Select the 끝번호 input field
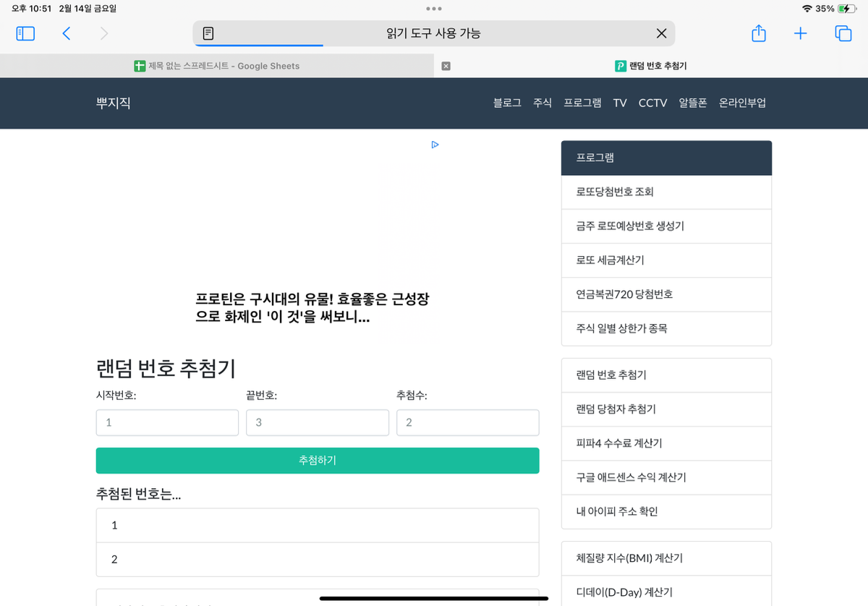Viewport: 868px width, 606px height. click(x=317, y=422)
